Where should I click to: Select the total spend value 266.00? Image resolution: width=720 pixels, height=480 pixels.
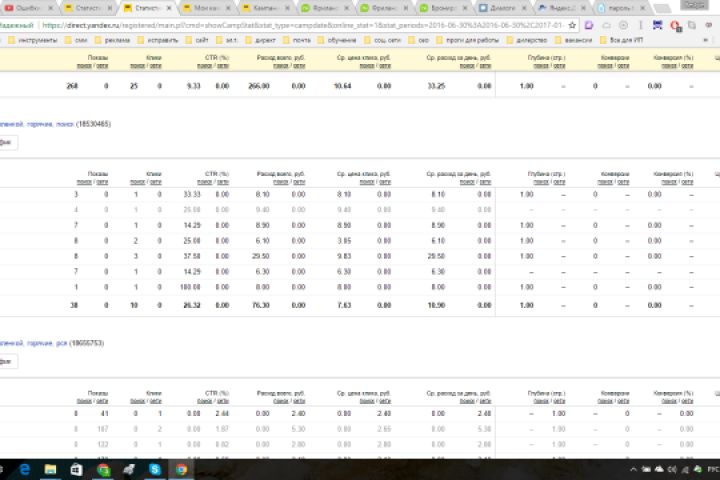pyautogui.click(x=259, y=86)
